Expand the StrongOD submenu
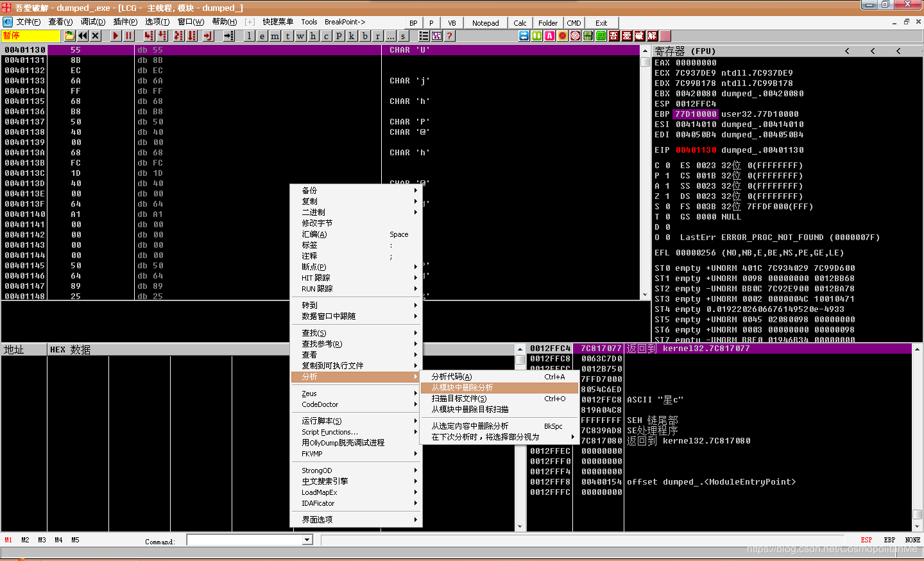The image size is (924, 561). point(356,470)
